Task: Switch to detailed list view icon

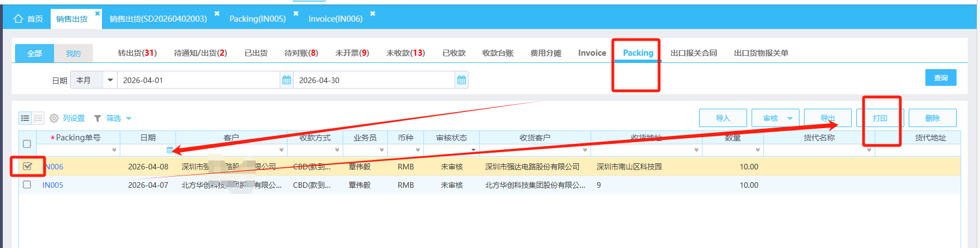Action: 38,118
